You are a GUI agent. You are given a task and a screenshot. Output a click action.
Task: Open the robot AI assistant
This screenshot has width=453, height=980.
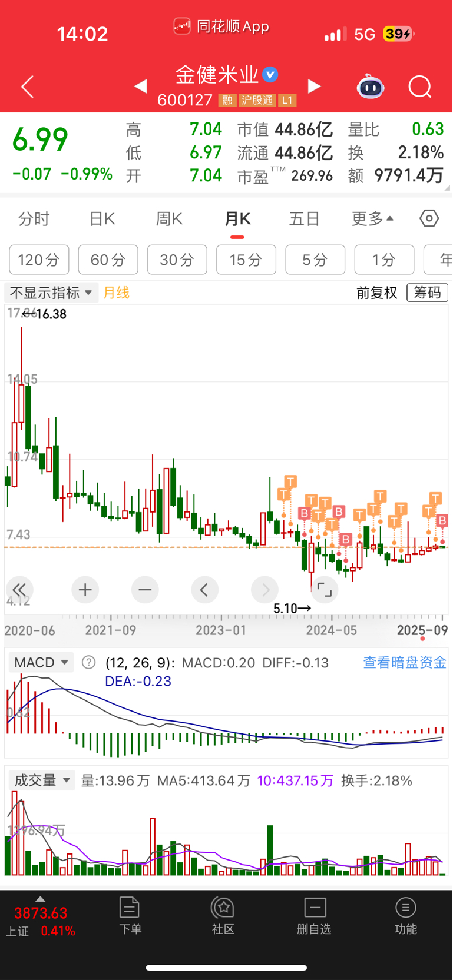click(x=371, y=87)
